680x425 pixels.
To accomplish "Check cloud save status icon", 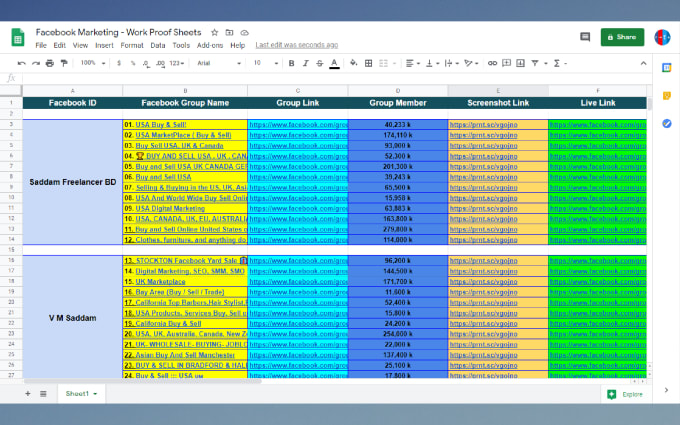I will coord(245,33).
